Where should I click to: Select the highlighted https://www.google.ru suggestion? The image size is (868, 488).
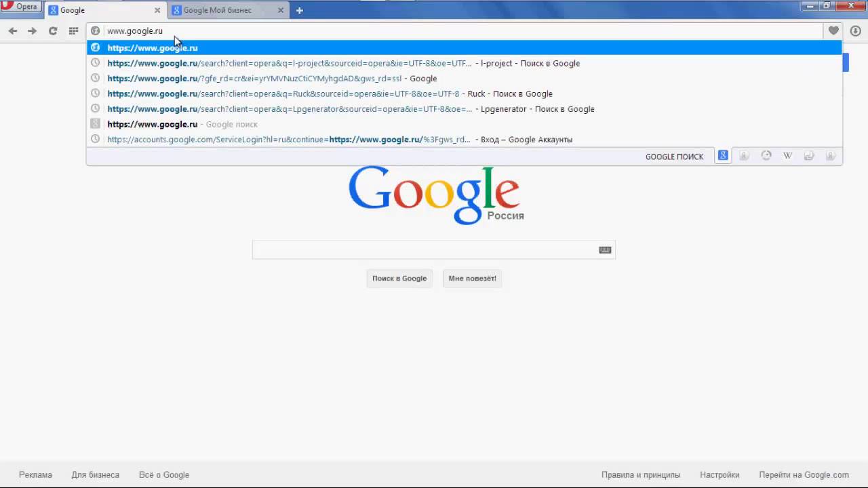pos(465,47)
